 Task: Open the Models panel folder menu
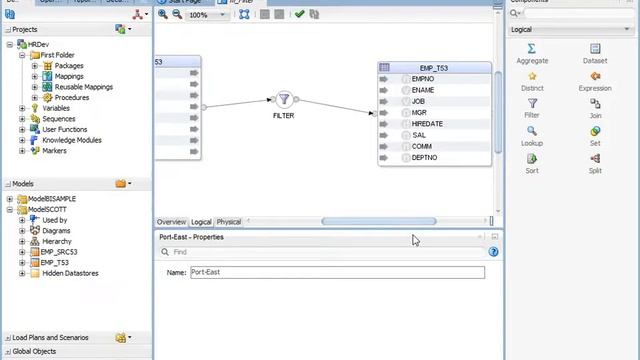[x=123, y=184]
